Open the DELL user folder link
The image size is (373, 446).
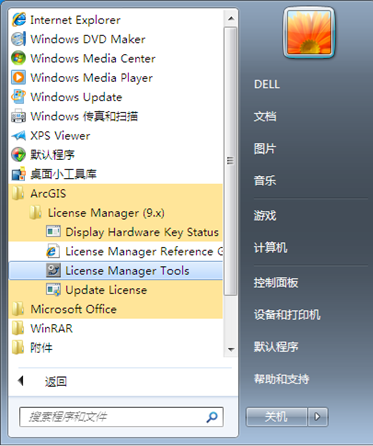pyautogui.click(x=267, y=84)
